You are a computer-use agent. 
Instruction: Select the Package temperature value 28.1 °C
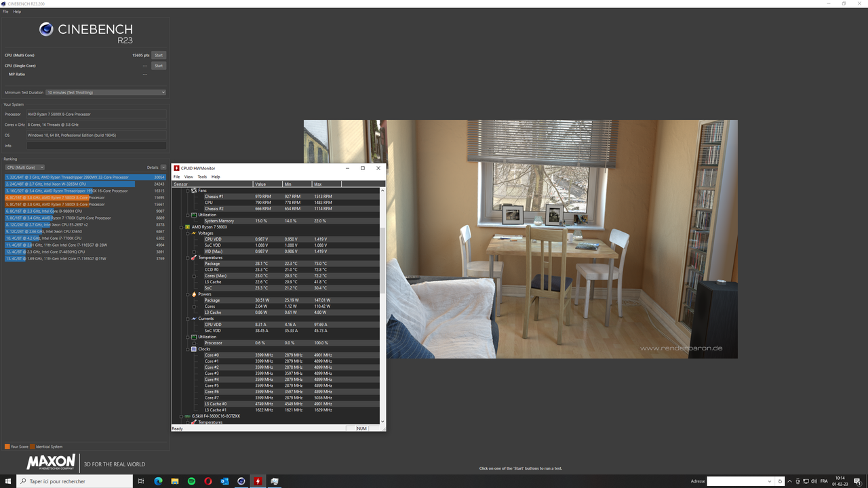(x=262, y=264)
